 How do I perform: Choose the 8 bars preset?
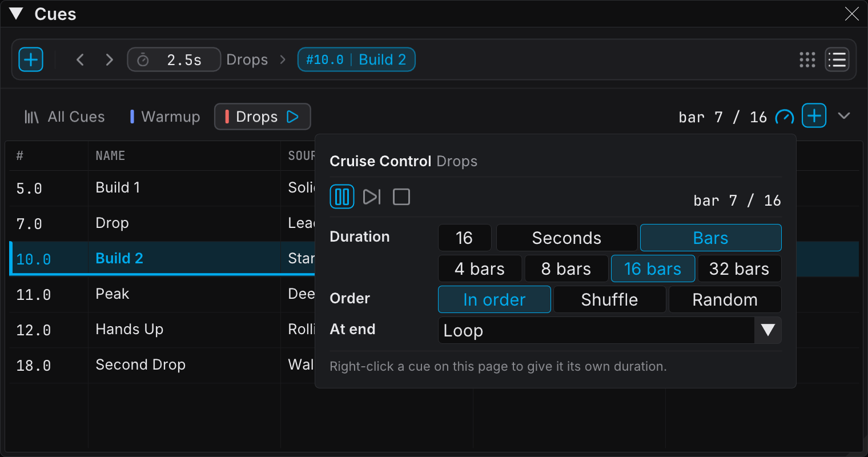566,268
